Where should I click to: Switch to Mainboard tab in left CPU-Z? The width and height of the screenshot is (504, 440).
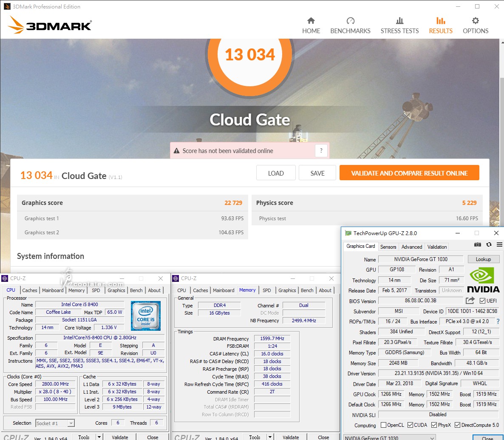coord(53,290)
